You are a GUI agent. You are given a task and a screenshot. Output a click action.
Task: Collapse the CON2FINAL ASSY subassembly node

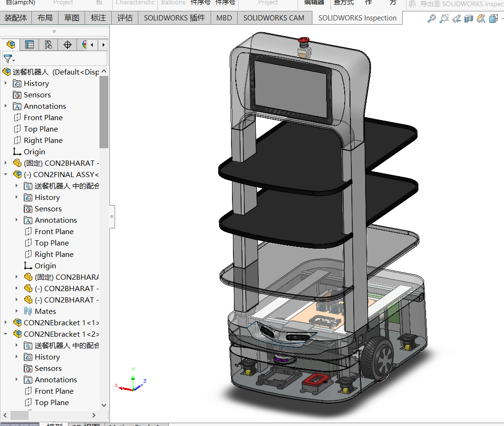click(6, 174)
